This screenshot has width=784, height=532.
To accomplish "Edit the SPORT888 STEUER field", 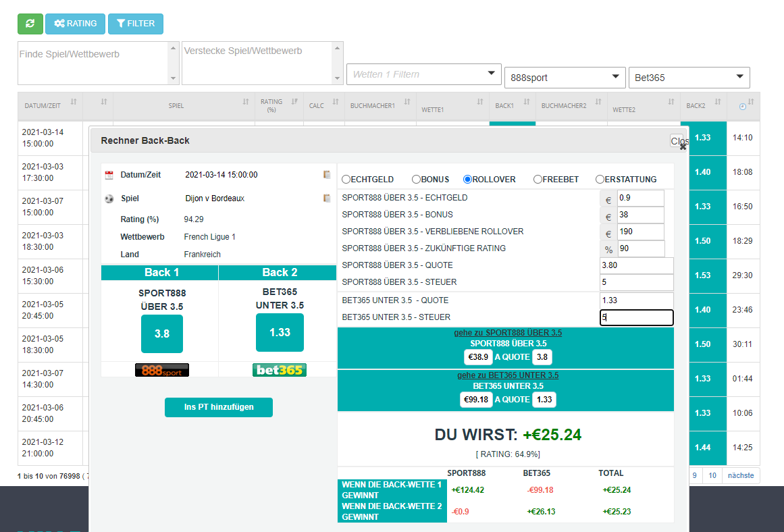I will click(x=637, y=282).
